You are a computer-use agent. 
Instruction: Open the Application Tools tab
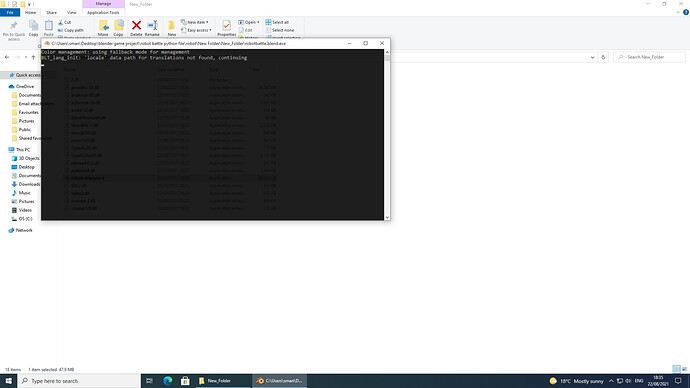103,12
